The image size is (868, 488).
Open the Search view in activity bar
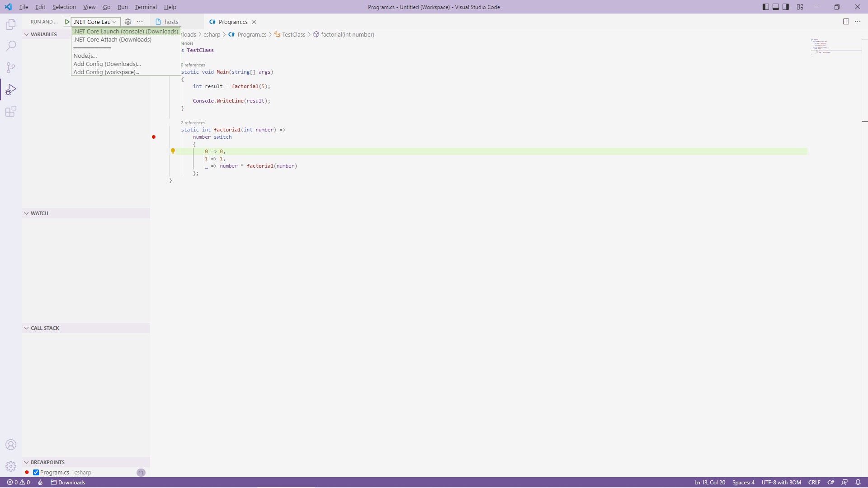click(x=11, y=46)
